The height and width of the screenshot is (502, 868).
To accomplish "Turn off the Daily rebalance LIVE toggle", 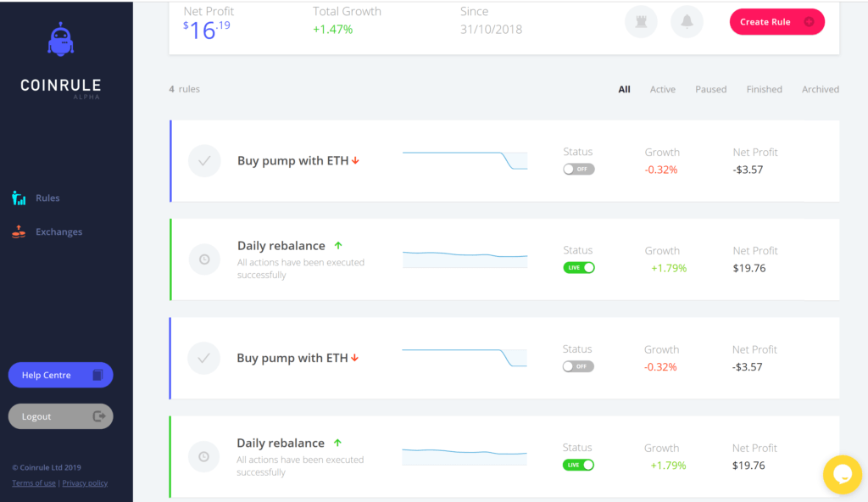I will click(x=579, y=267).
